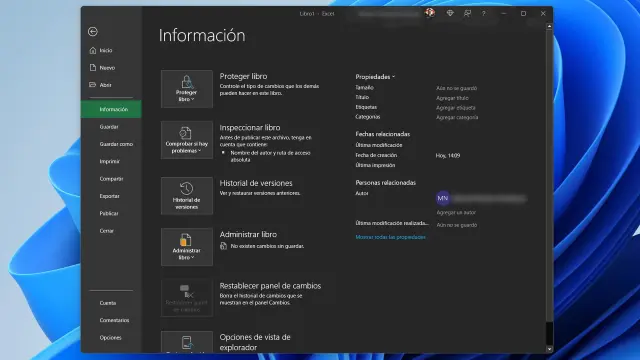Open Comentarios in the sidebar

click(x=111, y=320)
